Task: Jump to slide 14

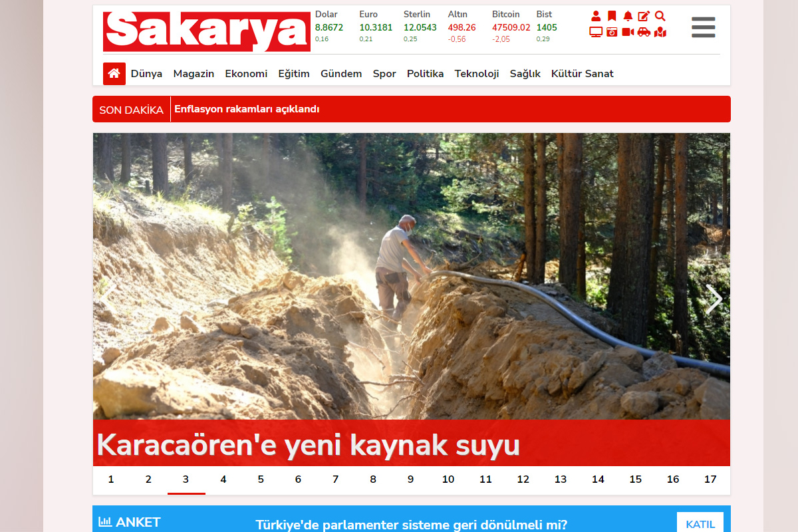Action: click(x=598, y=479)
